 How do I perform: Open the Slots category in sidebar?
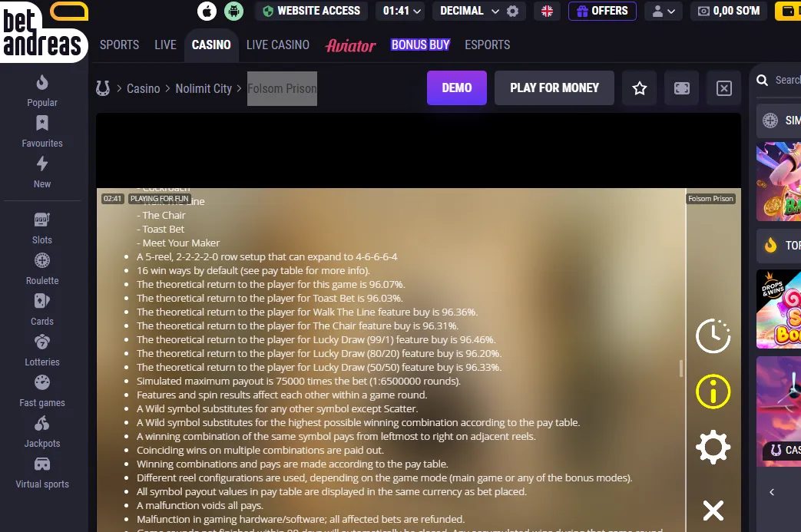42,229
